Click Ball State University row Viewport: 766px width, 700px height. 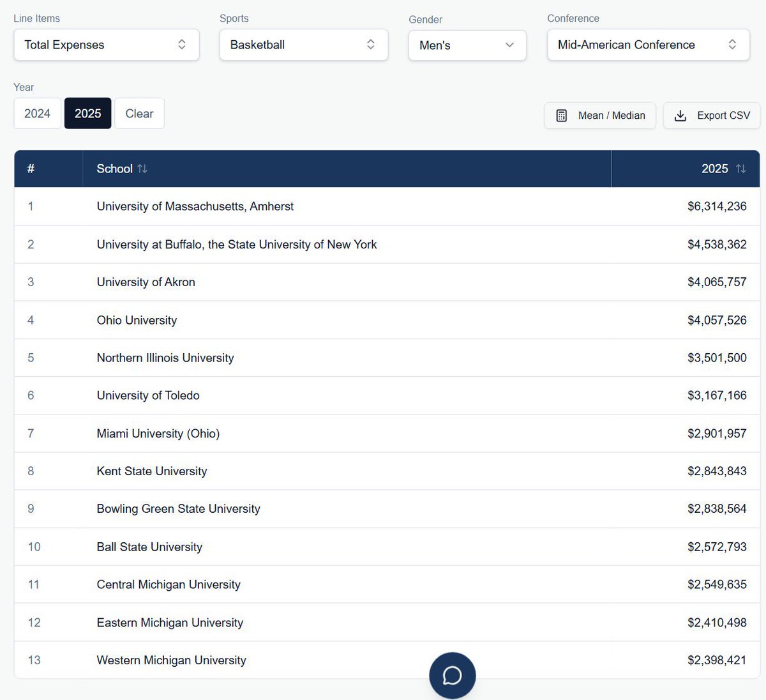(387, 547)
